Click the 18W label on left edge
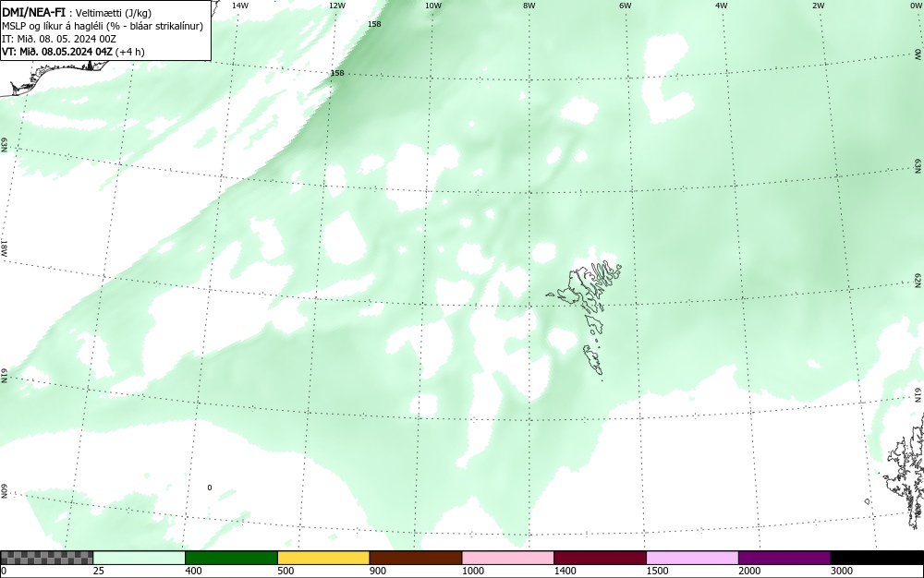The width and height of the screenshot is (924, 578). 4,247
